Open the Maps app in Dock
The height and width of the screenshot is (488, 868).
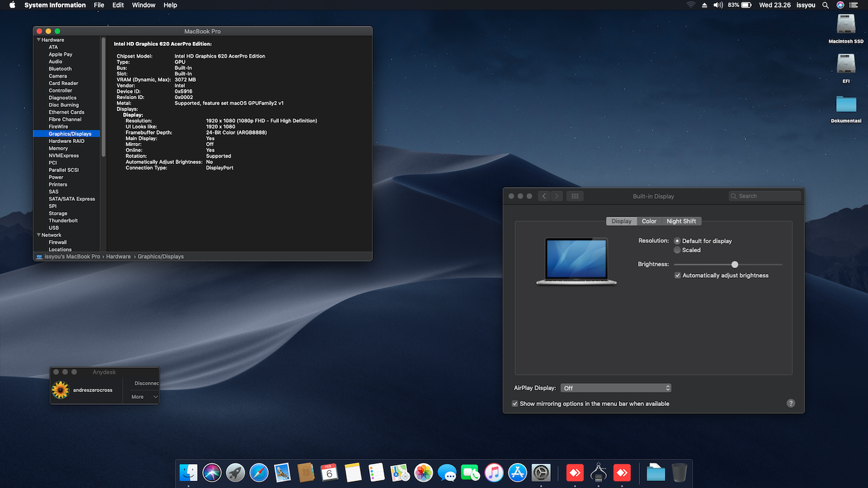[400, 472]
